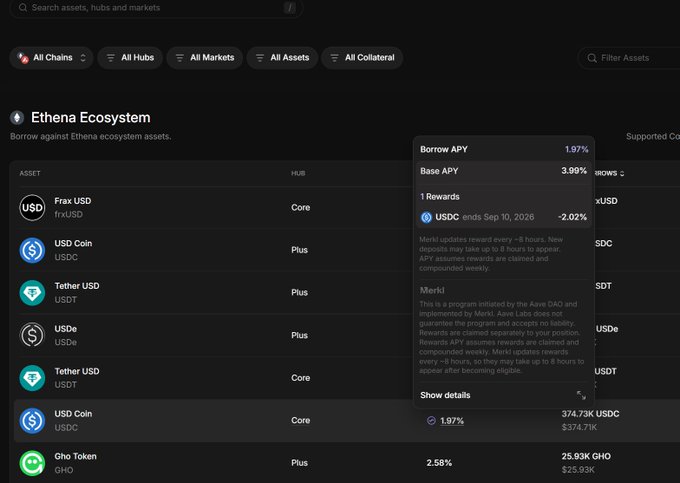Click Plus hub in USDe row

point(299,335)
